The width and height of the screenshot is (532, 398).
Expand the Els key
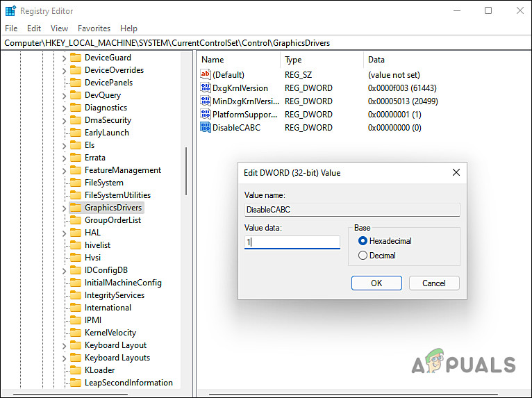64,146
